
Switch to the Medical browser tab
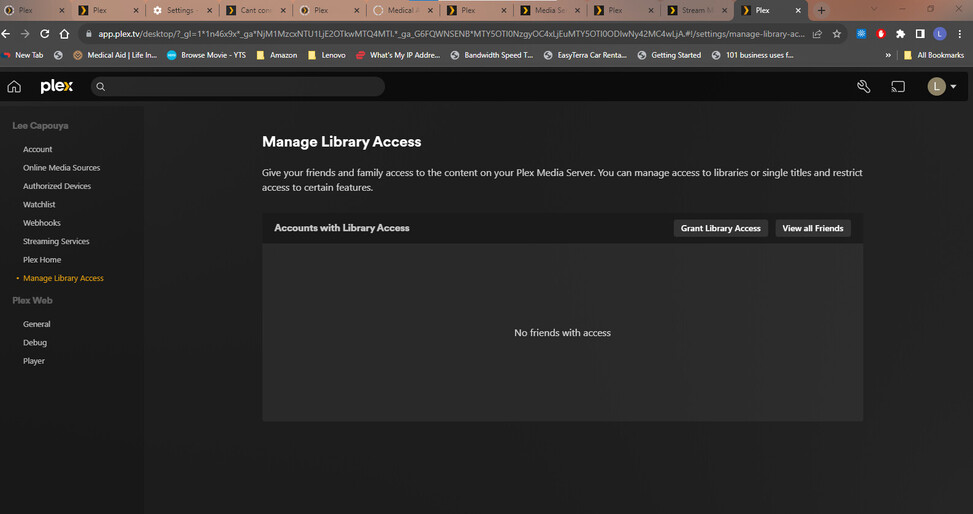(x=401, y=11)
